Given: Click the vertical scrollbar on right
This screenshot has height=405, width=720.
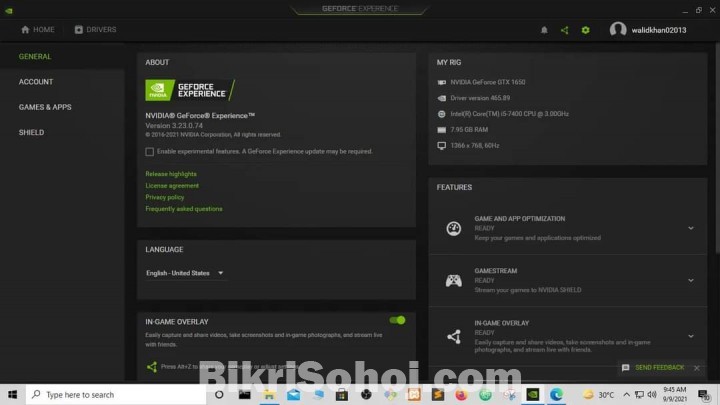Looking at the screenshot, I should (717, 147).
